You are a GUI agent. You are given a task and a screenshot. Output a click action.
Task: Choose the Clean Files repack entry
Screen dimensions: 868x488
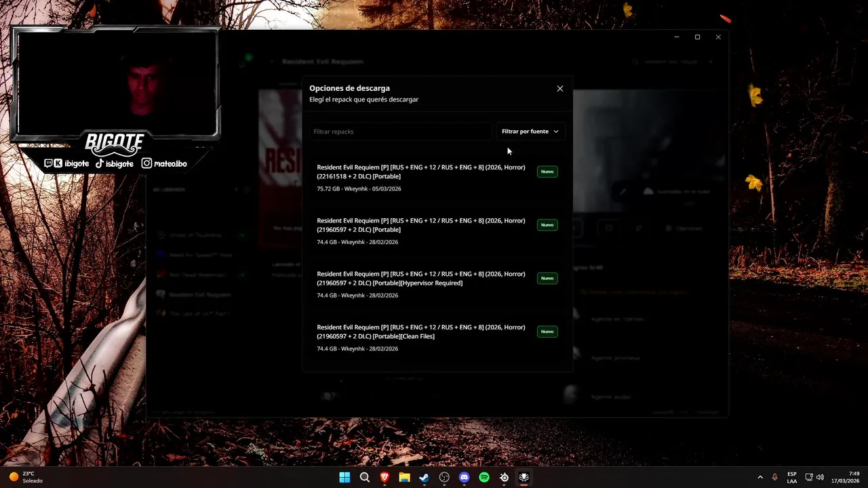click(x=437, y=338)
